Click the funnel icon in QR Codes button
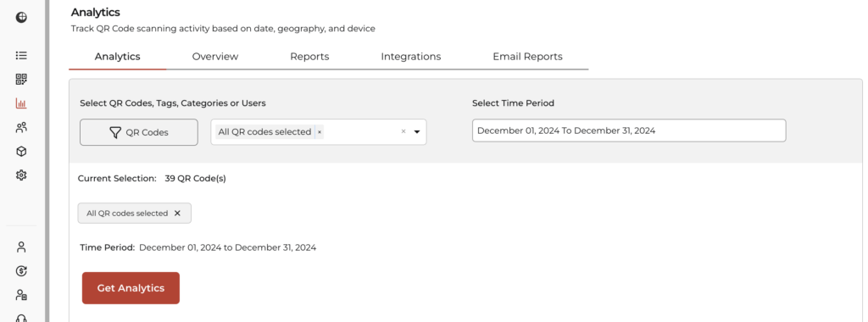The width and height of the screenshot is (868, 322). (115, 132)
